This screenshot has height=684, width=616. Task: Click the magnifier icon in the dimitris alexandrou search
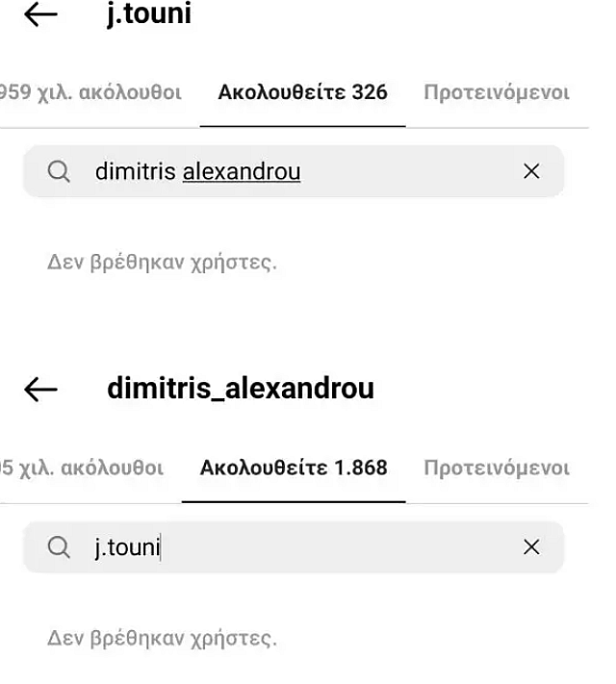tap(59, 172)
